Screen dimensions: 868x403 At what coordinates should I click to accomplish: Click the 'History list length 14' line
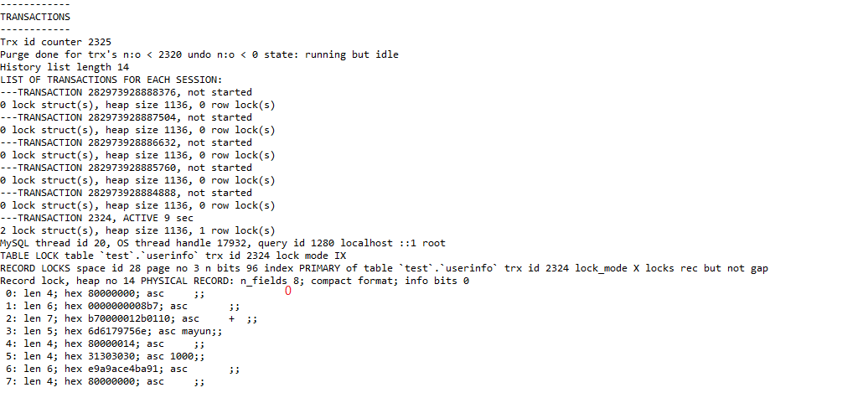point(65,67)
